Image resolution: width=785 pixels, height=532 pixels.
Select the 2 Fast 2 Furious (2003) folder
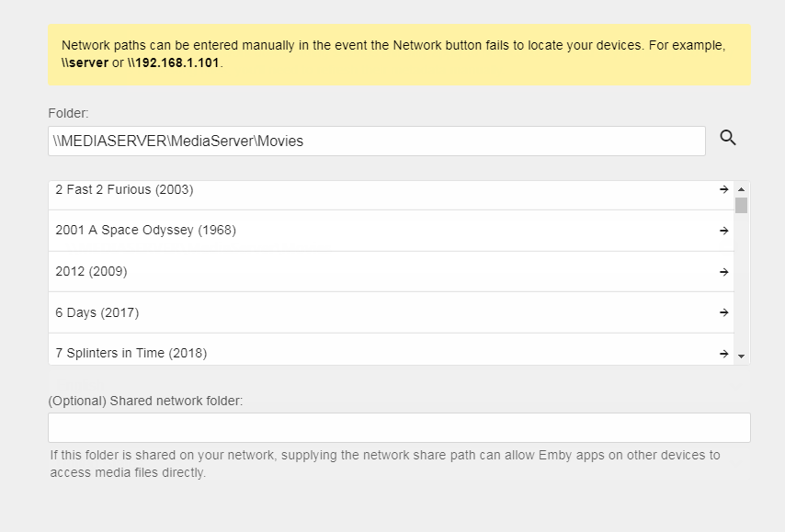click(x=124, y=190)
